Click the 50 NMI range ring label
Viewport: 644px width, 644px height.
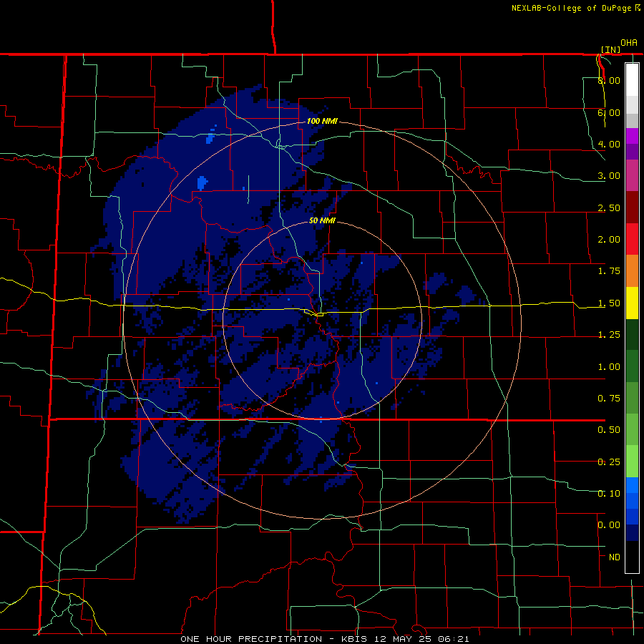click(322, 220)
